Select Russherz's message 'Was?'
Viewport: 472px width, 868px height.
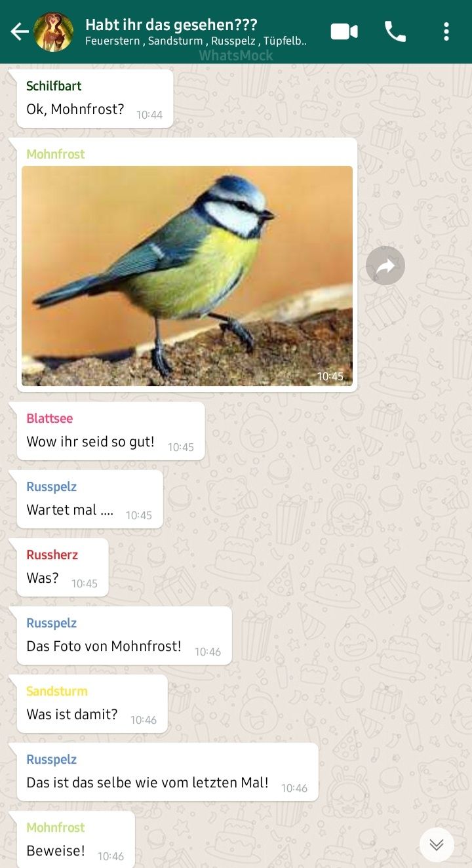click(x=43, y=578)
